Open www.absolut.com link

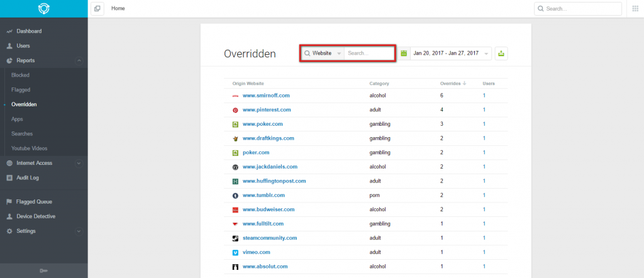pos(265,267)
